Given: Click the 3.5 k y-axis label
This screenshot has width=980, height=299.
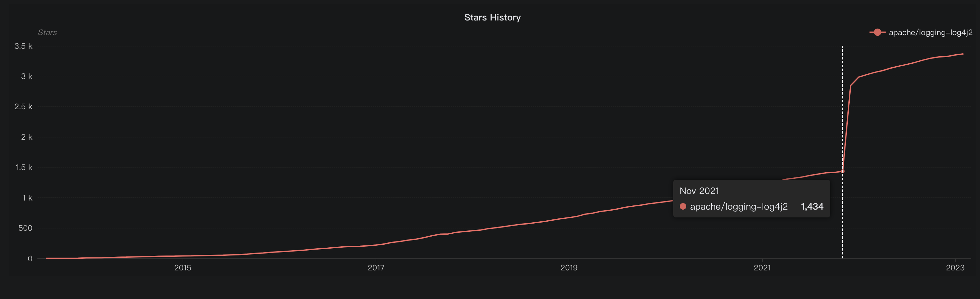Looking at the screenshot, I should (x=23, y=46).
